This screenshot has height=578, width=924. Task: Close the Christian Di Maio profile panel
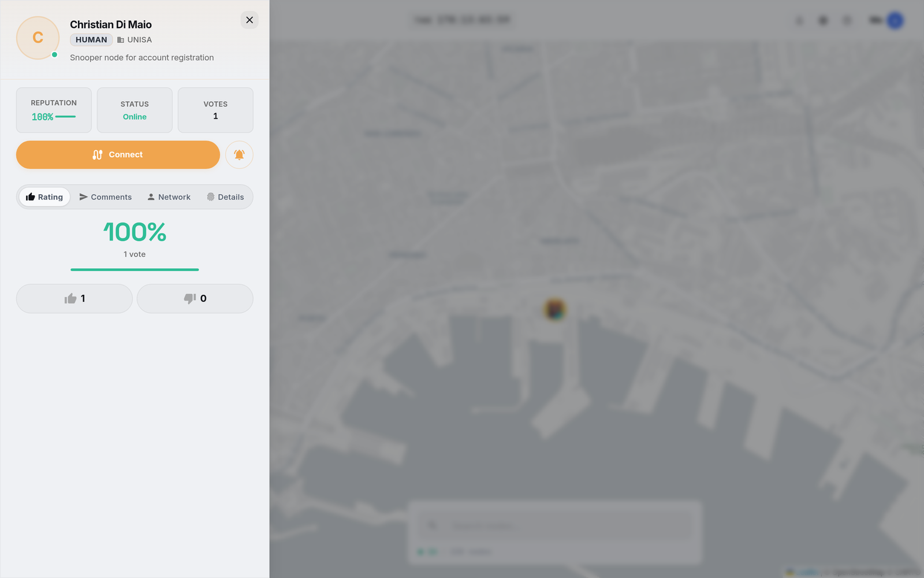coord(249,20)
